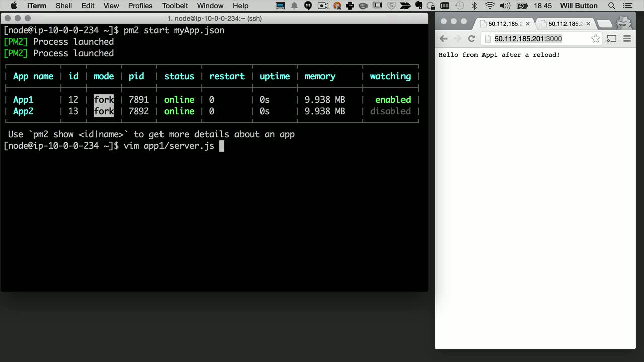
Task: Open the Toolbelt menu
Action: 175,6
